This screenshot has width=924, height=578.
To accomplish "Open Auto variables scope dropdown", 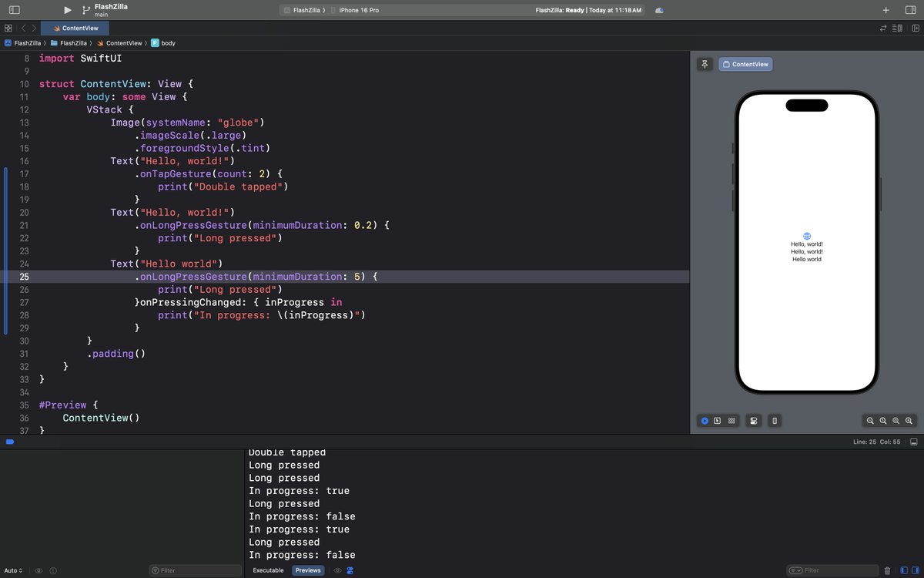I will click(14, 570).
